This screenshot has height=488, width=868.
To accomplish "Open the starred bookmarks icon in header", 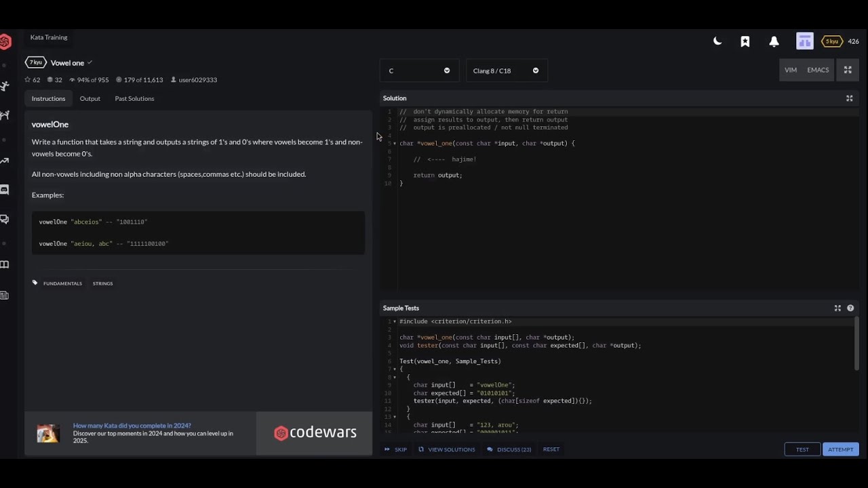I will 745,41.
